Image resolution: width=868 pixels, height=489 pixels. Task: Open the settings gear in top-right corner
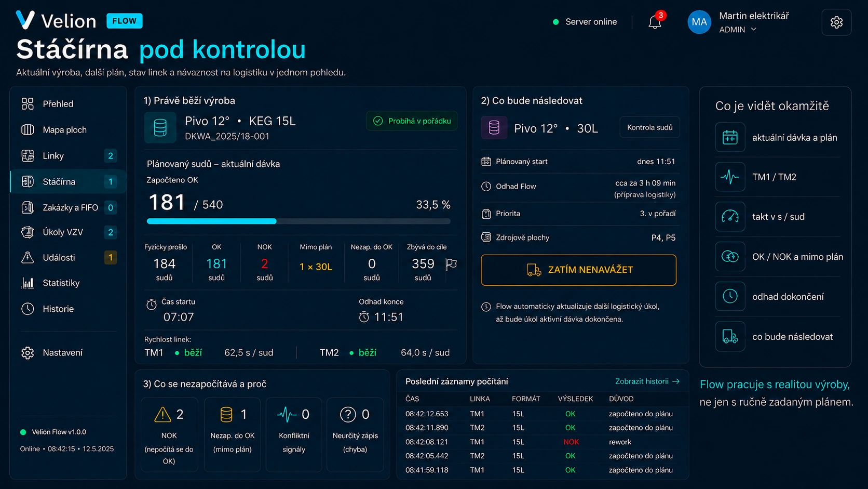click(836, 22)
